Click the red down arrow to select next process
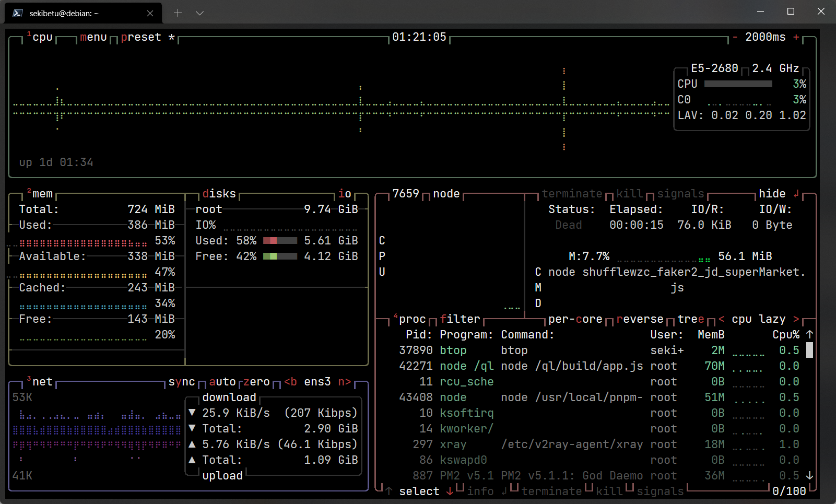 tap(450, 491)
